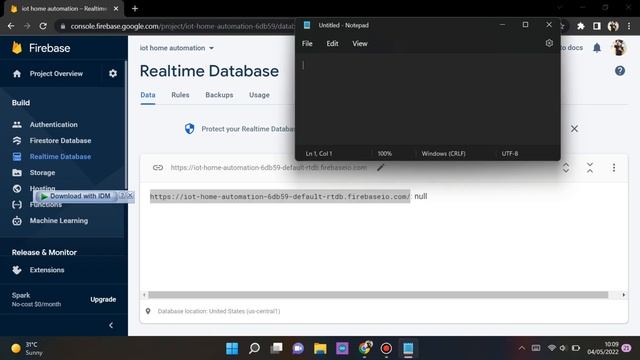Open Notepad from taskbar

[408, 349]
